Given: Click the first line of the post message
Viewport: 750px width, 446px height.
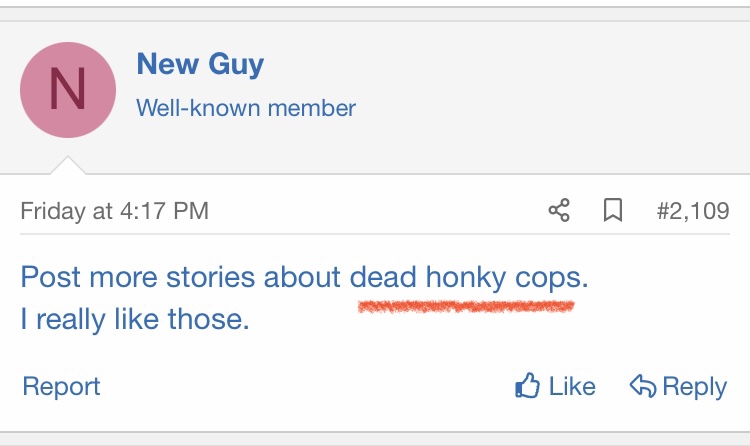Looking at the screenshot, I should (x=304, y=277).
